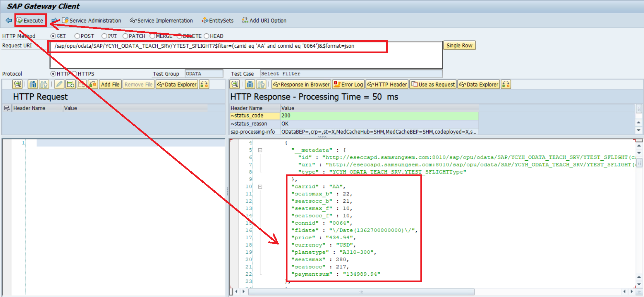This screenshot has width=644, height=297.
Task: Open details icon in HTTP Request toolbar
Action: (17, 84)
